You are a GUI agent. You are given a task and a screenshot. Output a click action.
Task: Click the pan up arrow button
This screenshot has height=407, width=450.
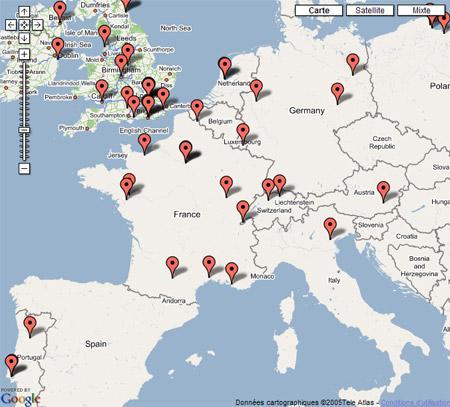[24, 12]
